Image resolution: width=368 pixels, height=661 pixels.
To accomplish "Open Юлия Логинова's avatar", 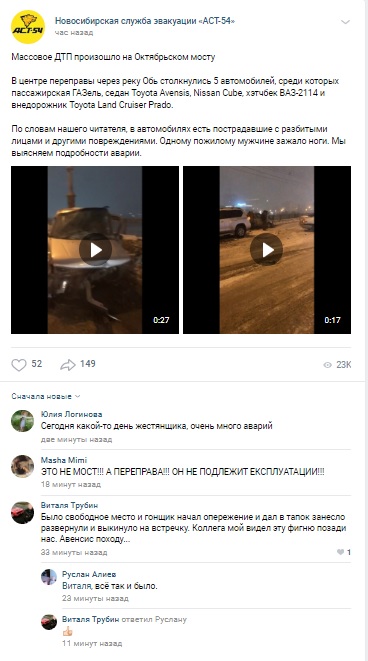I will click(x=22, y=421).
